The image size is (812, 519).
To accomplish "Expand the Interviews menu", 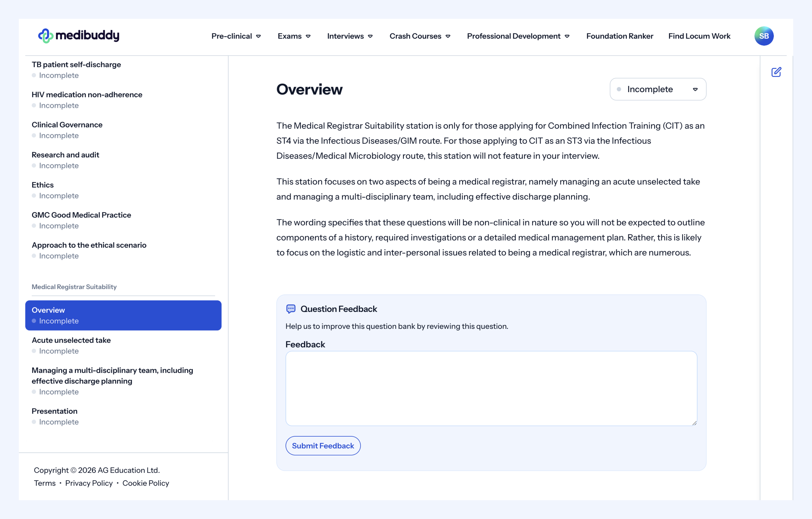I will (349, 36).
